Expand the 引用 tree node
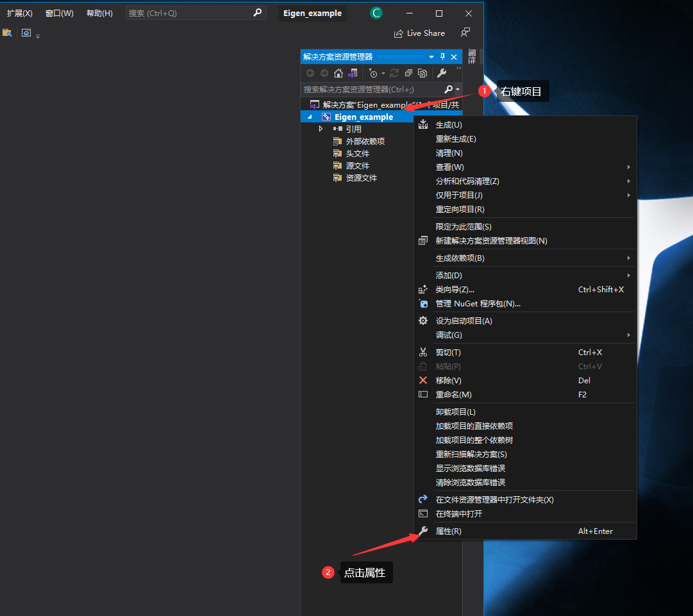This screenshot has width=693, height=616. [x=321, y=128]
